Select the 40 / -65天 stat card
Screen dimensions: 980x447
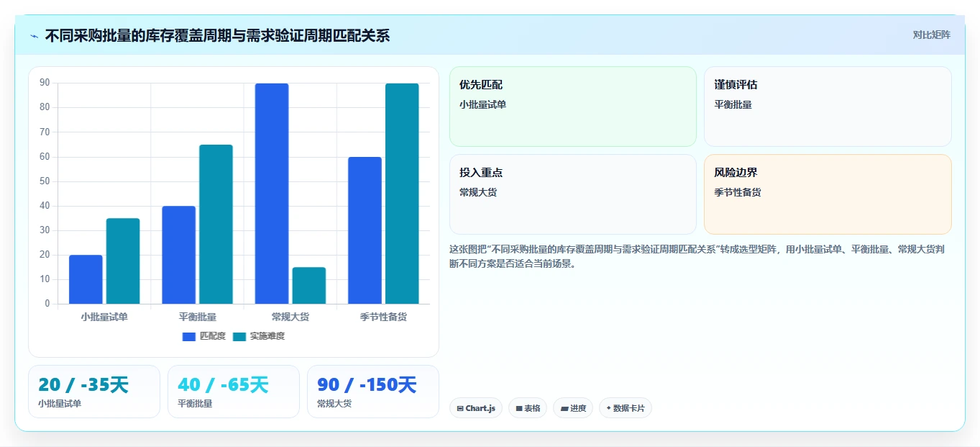click(x=234, y=392)
